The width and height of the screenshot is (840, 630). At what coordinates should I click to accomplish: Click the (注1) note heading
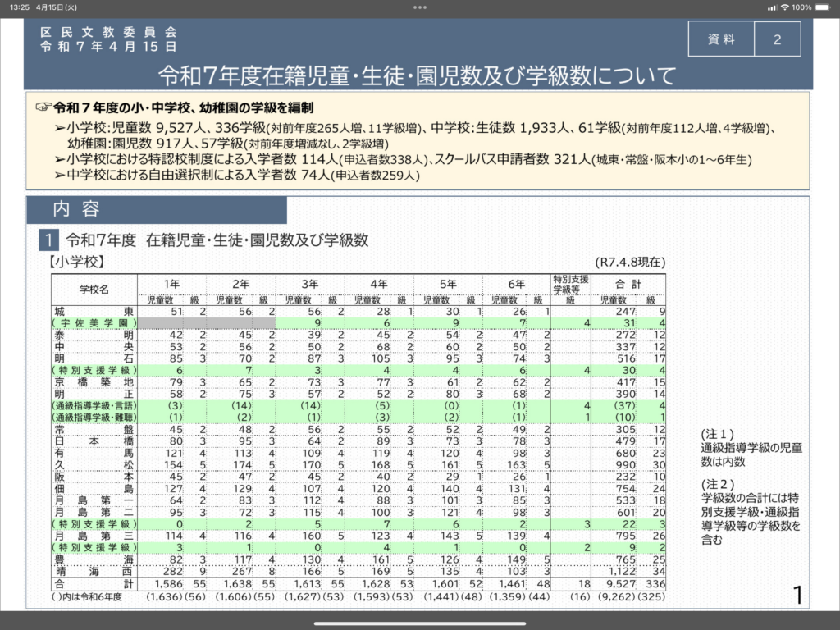[x=717, y=435]
